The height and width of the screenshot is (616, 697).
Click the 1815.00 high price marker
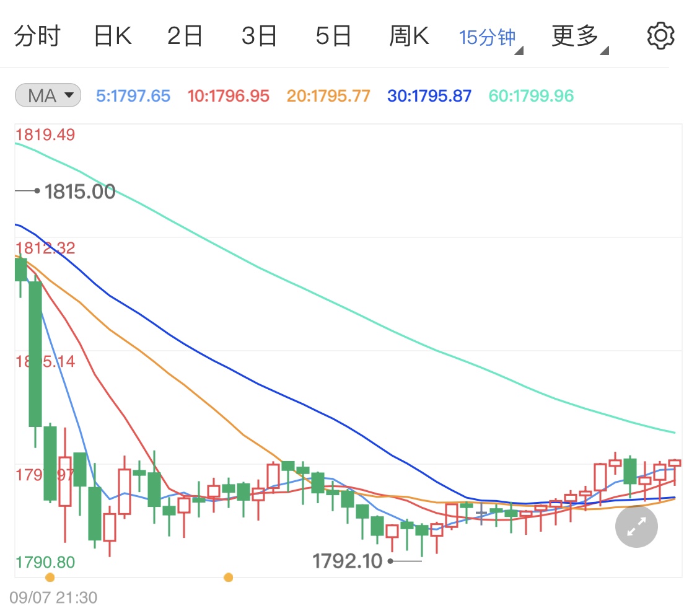(80, 191)
